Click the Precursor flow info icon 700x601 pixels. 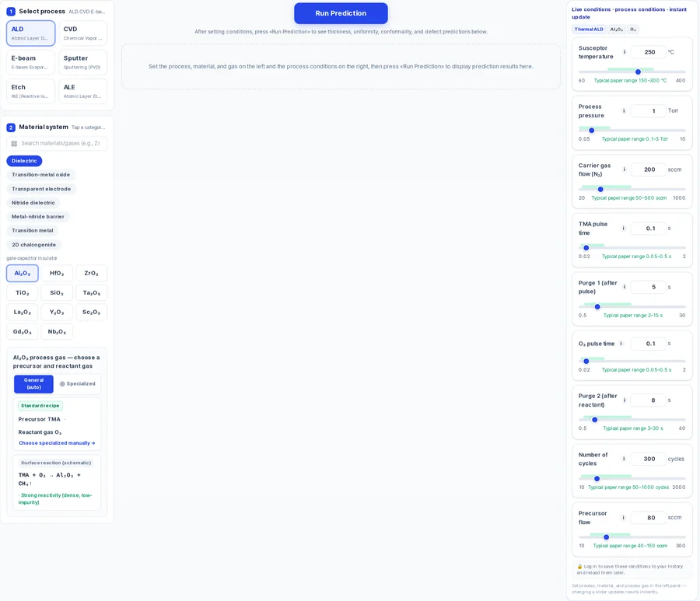[624, 518]
